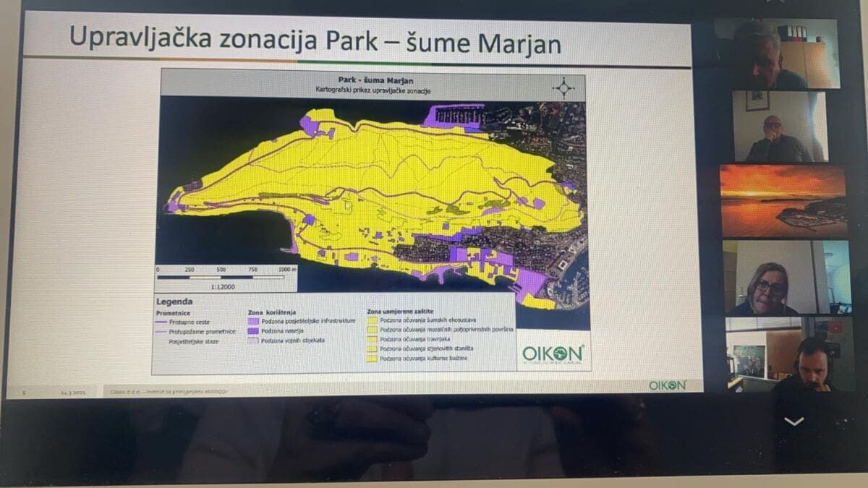Click the Podzona očuvanja šumskih ekosustava swatch

coord(373,319)
